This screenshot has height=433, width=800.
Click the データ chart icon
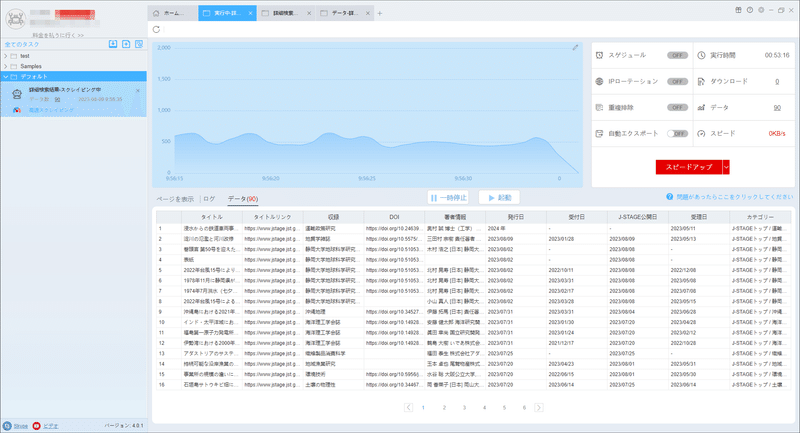(x=702, y=108)
